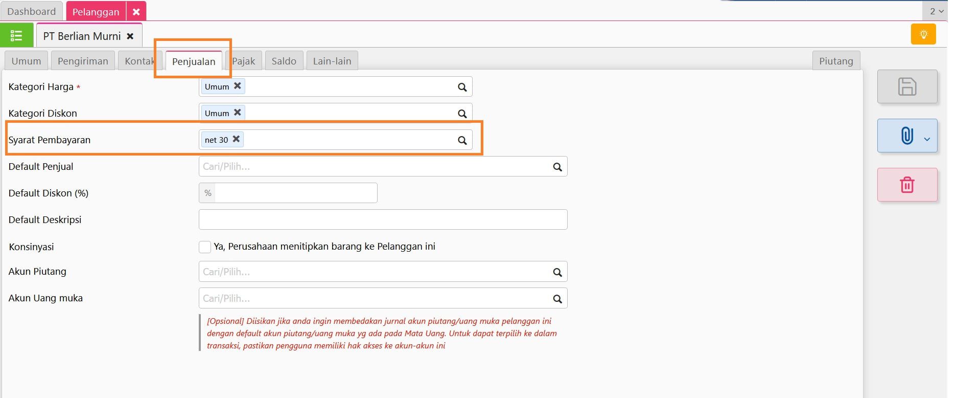
Task: Click search icon in Syarat Pembayaran field
Action: (462, 140)
